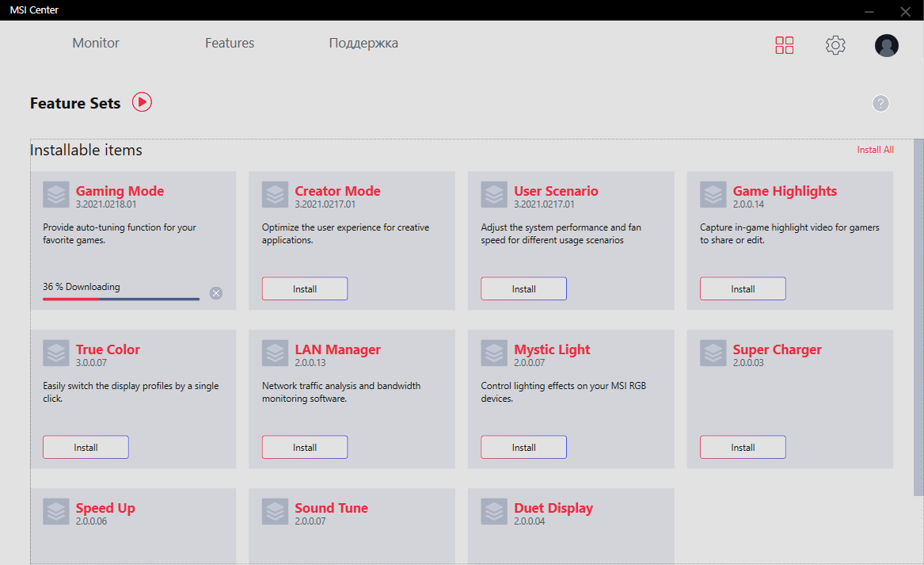Open the help question mark icon
This screenshot has width=924, height=565.
[880, 103]
